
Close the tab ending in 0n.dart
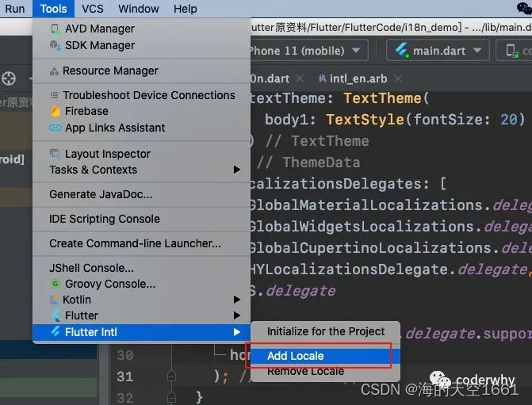tap(300, 78)
